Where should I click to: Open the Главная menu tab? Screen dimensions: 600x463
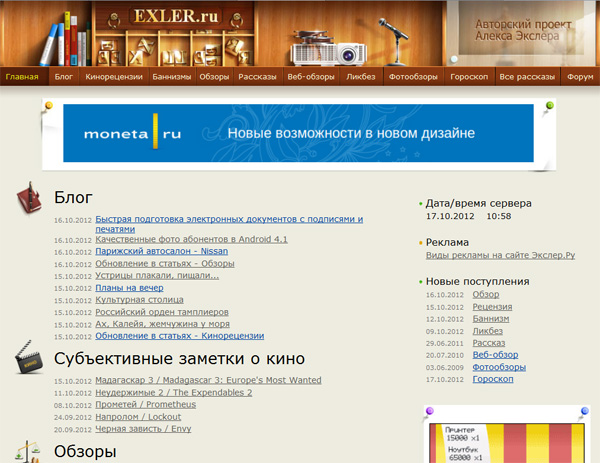pos(21,76)
